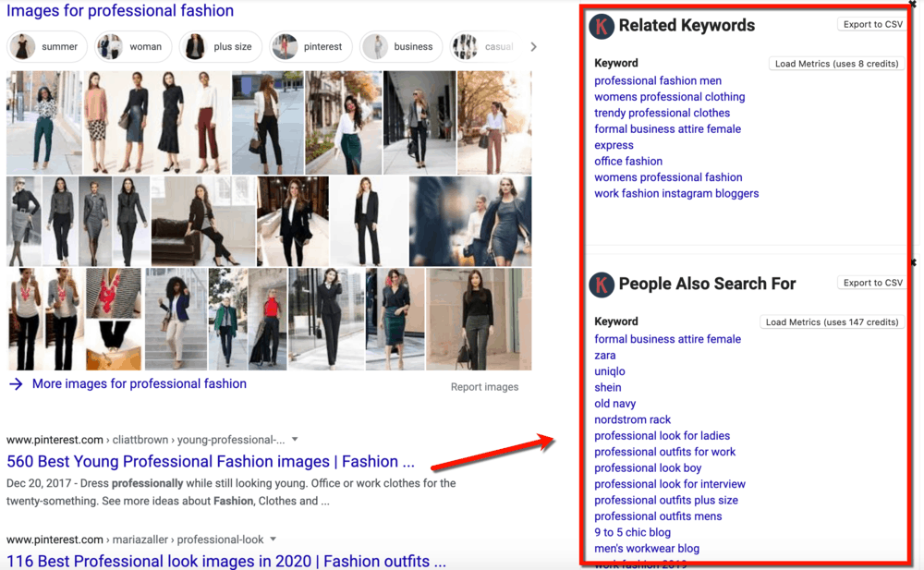
Task: Open the zara keyword link
Action: click(x=604, y=355)
